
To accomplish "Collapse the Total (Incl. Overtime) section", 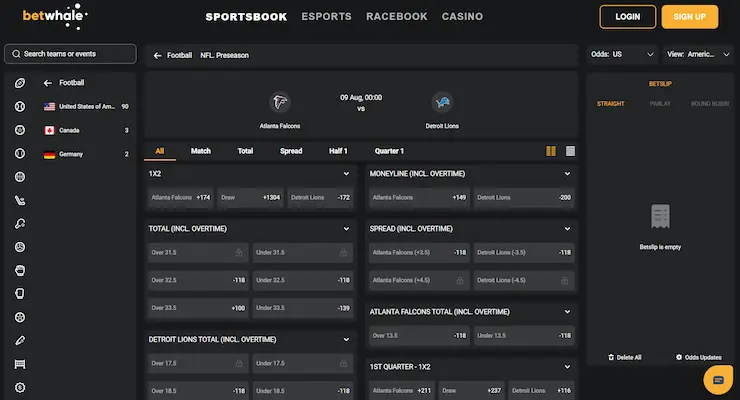I will pyautogui.click(x=346, y=229).
